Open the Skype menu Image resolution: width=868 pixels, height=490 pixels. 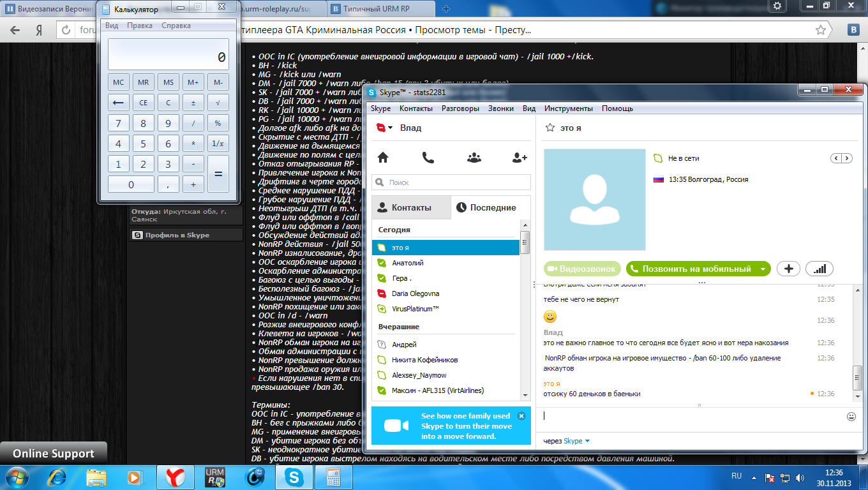tap(381, 108)
